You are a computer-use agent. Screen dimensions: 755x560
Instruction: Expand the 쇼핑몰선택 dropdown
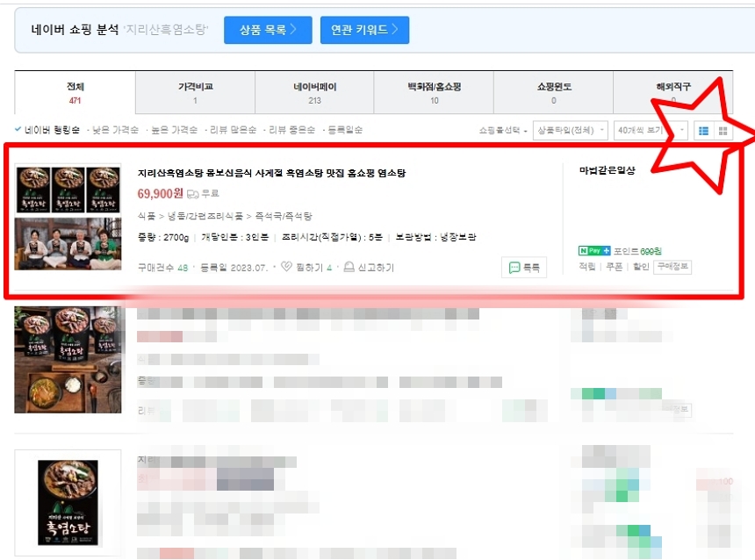click(x=503, y=131)
